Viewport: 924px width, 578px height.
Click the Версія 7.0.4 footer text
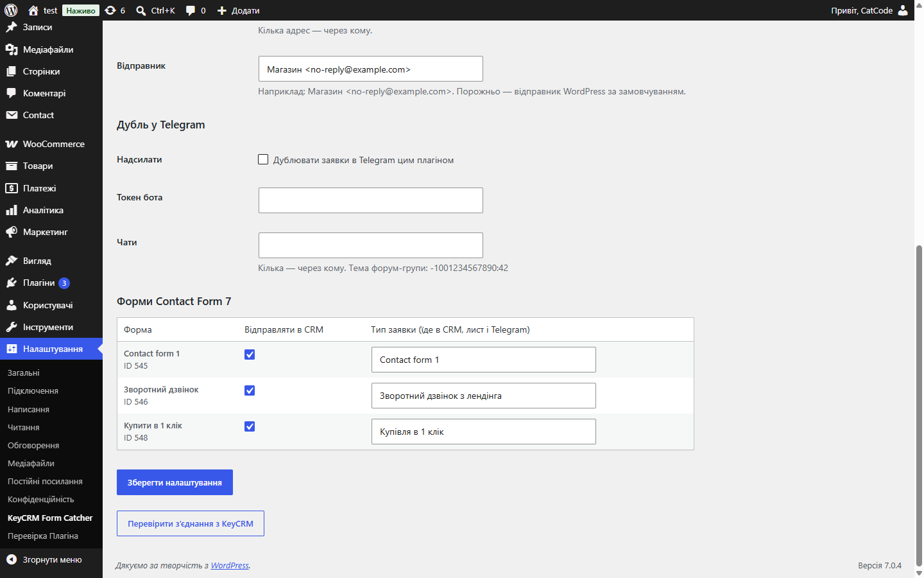880,566
